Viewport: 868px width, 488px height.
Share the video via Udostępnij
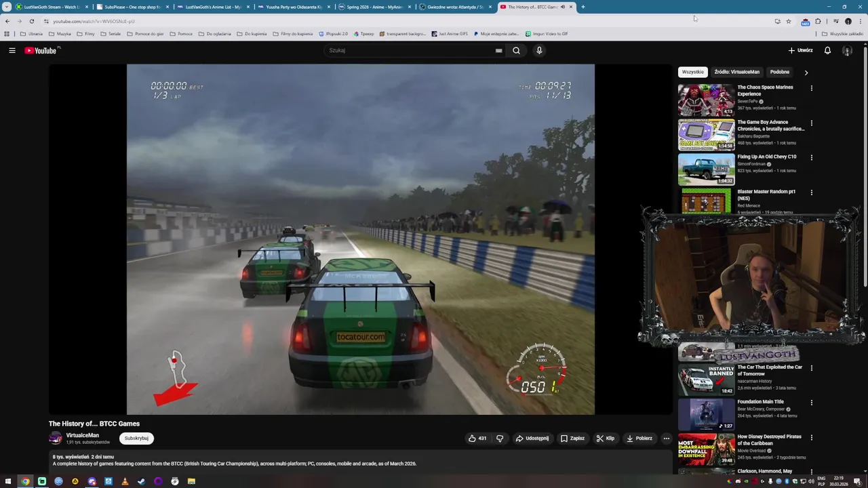pyautogui.click(x=532, y=439)
